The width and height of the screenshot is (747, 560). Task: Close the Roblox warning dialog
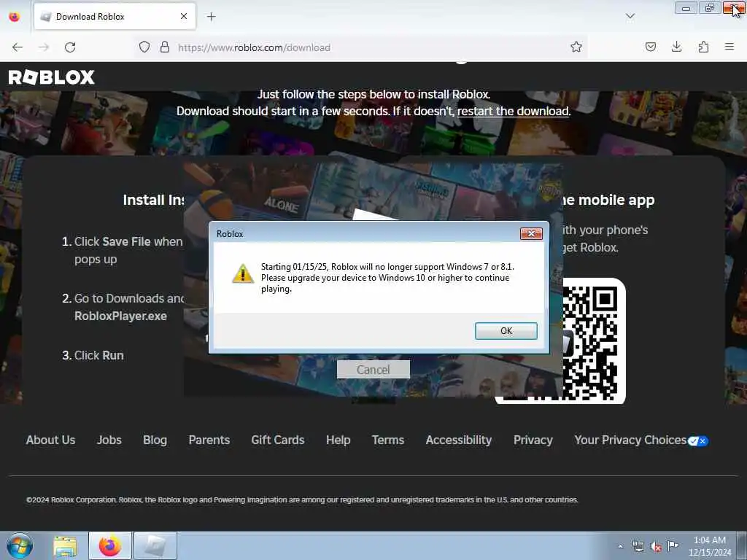click(531, 234)
